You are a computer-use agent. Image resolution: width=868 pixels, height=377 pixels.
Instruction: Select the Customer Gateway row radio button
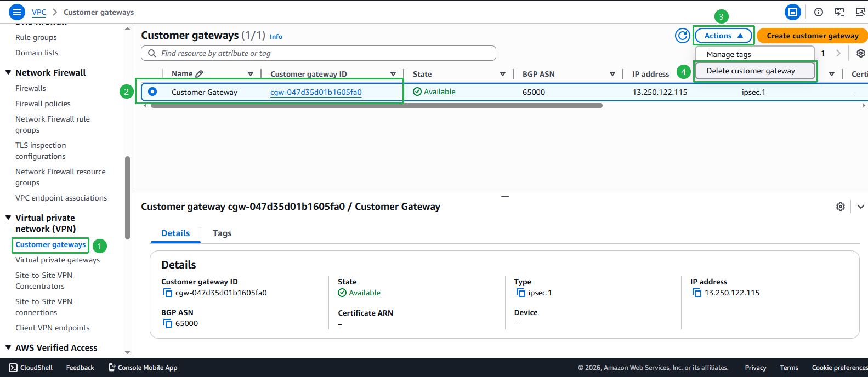(x=152, y=92)
